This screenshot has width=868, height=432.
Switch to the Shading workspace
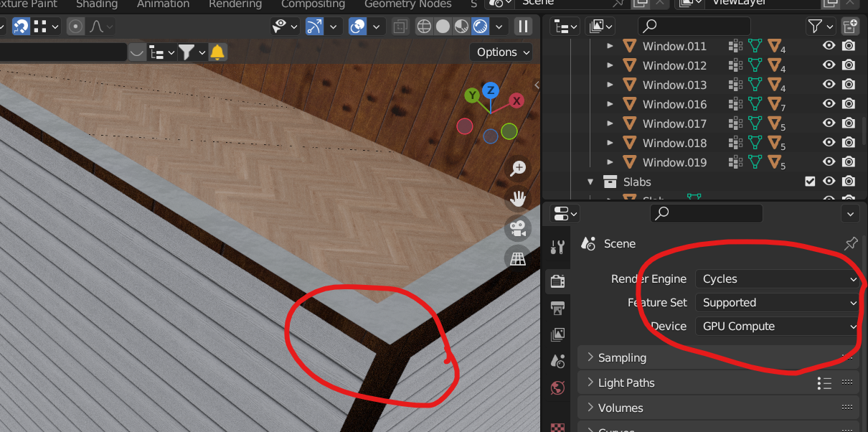click(x=97, y=5)
